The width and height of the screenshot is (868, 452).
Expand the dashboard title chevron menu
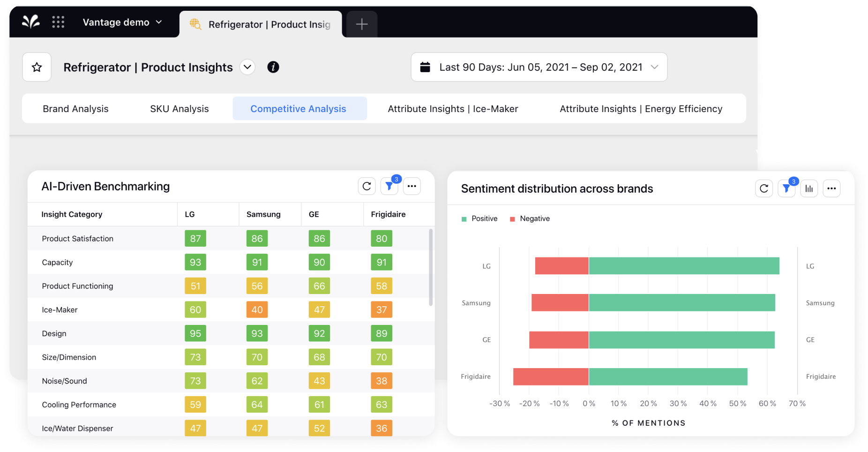coord(247,67)
